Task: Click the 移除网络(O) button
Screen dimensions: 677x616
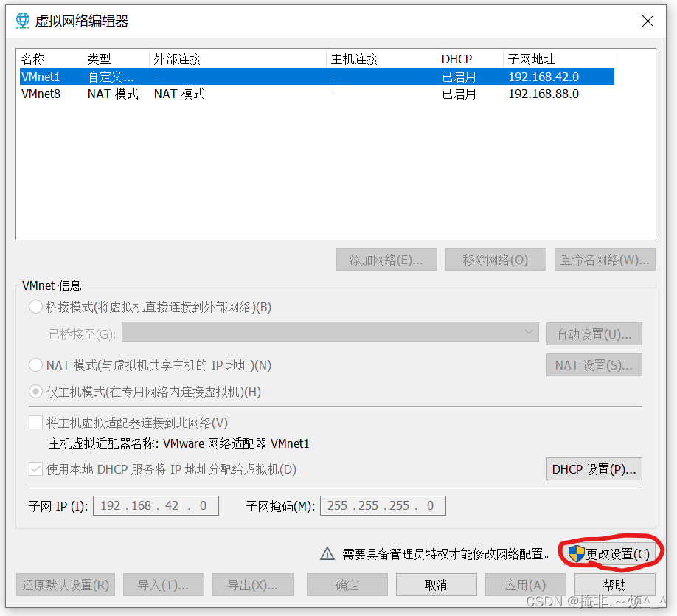Action: pyautogui.click(x=496, y=259)
